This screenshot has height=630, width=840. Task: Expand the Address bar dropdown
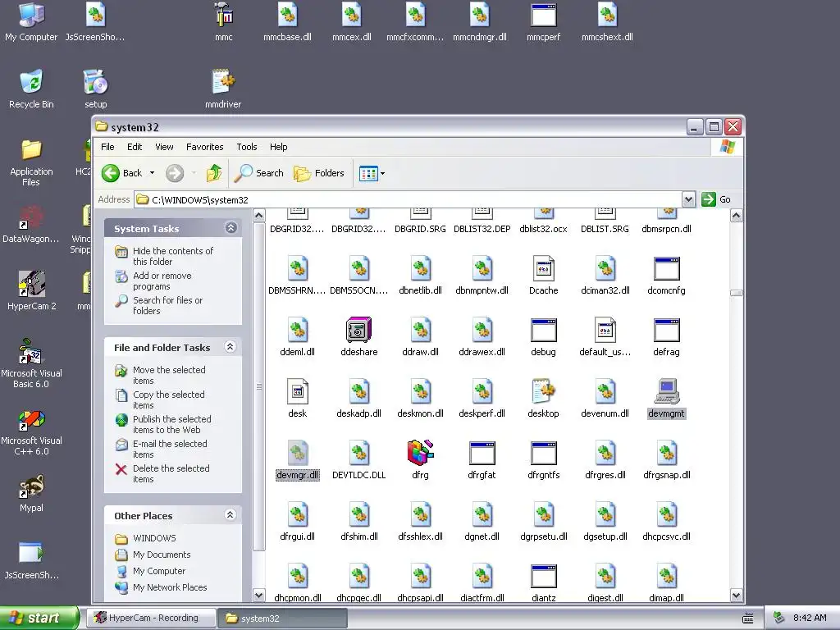pos(688,200)
